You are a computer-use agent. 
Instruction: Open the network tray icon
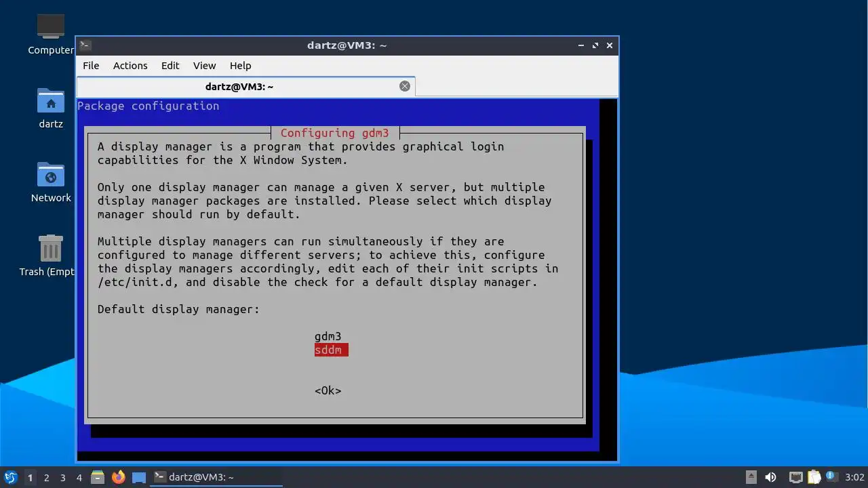(x=795, y=477)
